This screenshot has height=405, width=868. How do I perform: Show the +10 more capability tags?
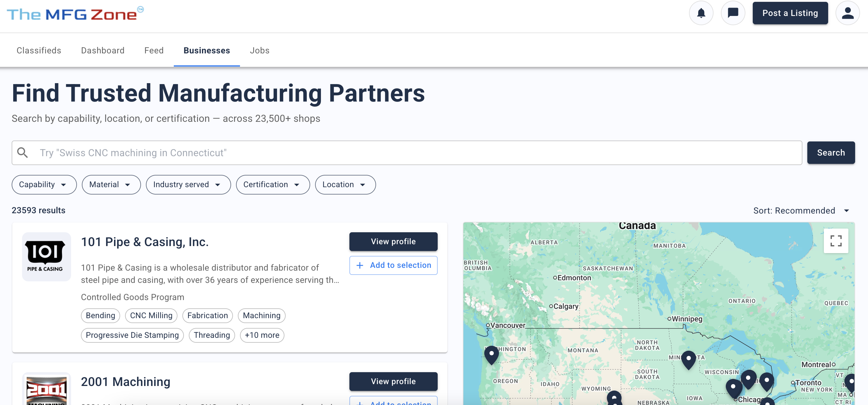point(262,335)
